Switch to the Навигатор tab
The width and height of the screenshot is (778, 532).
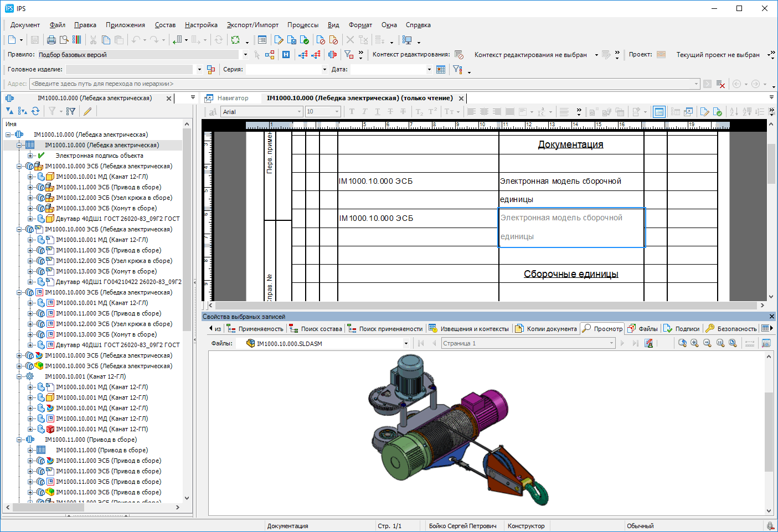pyautogui.click(x=233, y=98)
